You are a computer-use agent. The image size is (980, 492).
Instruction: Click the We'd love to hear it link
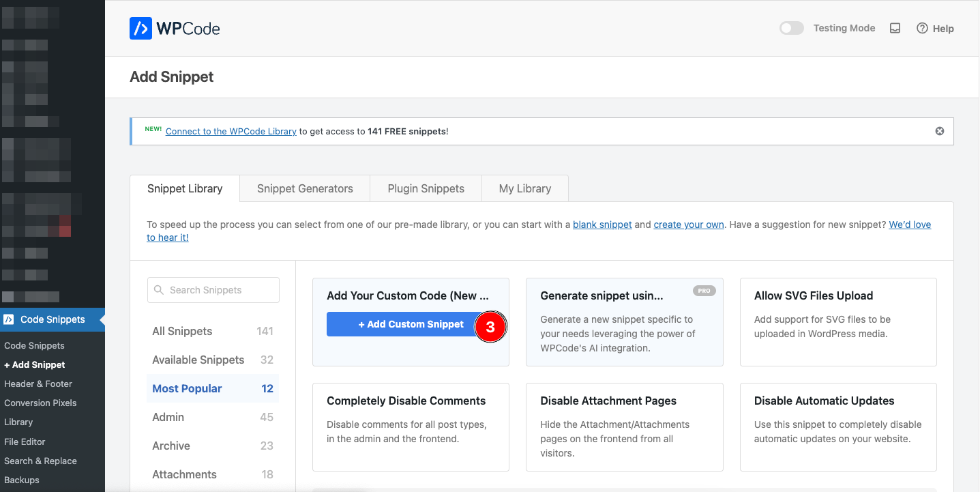pyautogui.click(x=910, y=225)
